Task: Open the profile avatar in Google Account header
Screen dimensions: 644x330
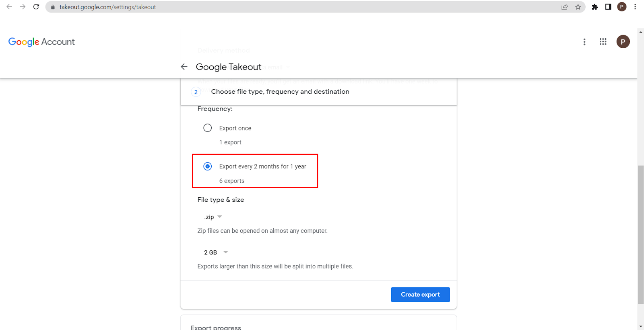Action: click(x=623, y=42)
